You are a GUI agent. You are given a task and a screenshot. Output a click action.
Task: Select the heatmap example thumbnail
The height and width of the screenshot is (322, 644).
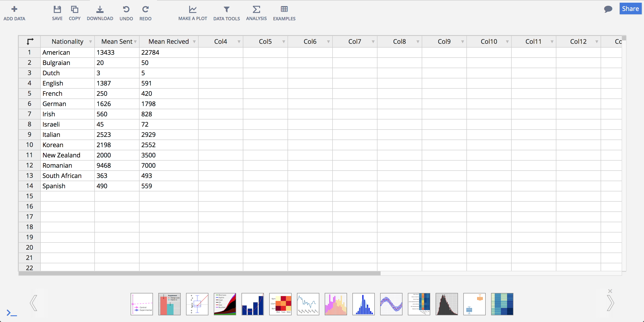(280, 304)
